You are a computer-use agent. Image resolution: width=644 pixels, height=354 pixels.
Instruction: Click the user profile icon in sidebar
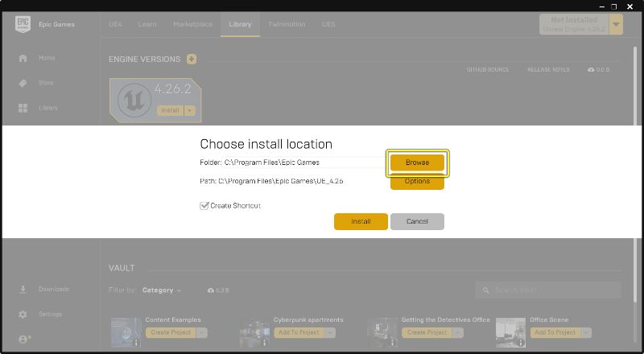24,340
